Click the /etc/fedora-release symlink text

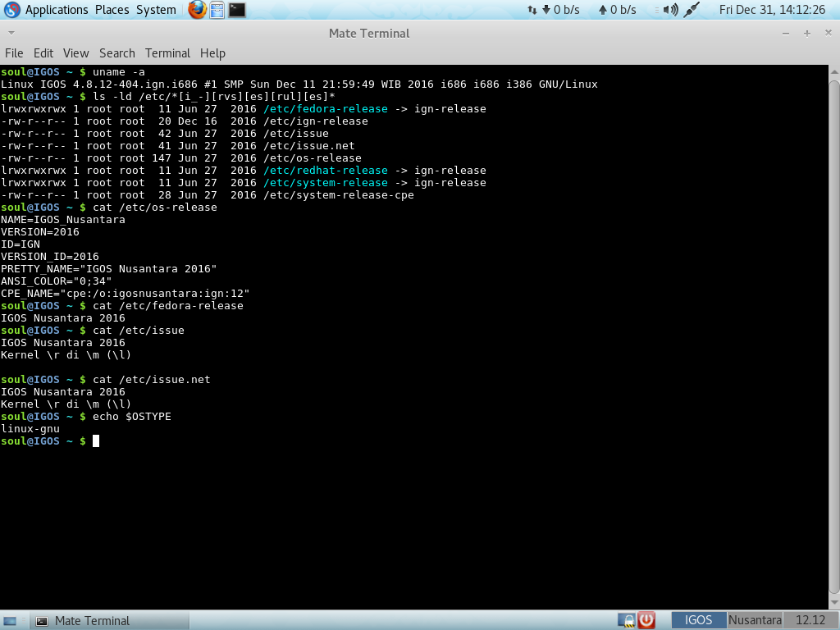(x=326, y=109)
